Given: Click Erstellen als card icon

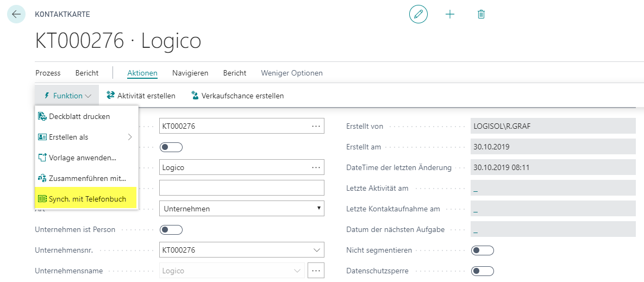Looking at the screenshot, I should point(42,137).
